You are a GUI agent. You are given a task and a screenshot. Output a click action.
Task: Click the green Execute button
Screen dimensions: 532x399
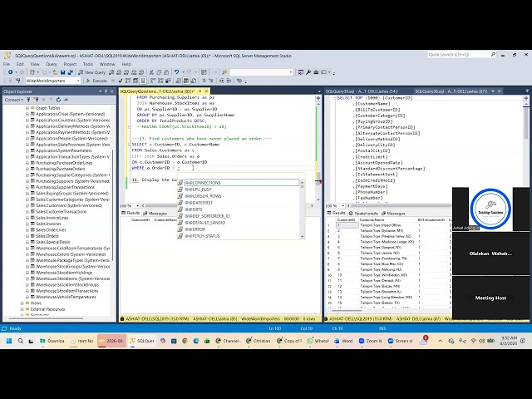[x=96, y=81]
